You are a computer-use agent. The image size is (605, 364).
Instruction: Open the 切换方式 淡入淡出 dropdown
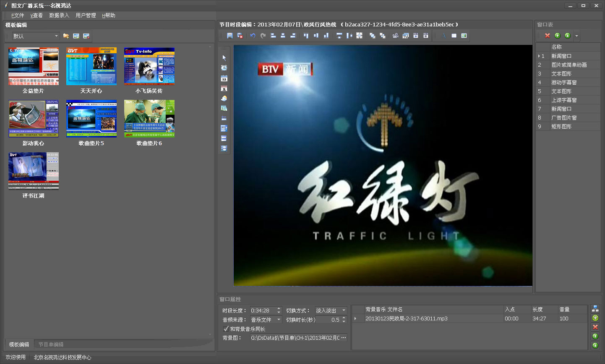point(344,310)
